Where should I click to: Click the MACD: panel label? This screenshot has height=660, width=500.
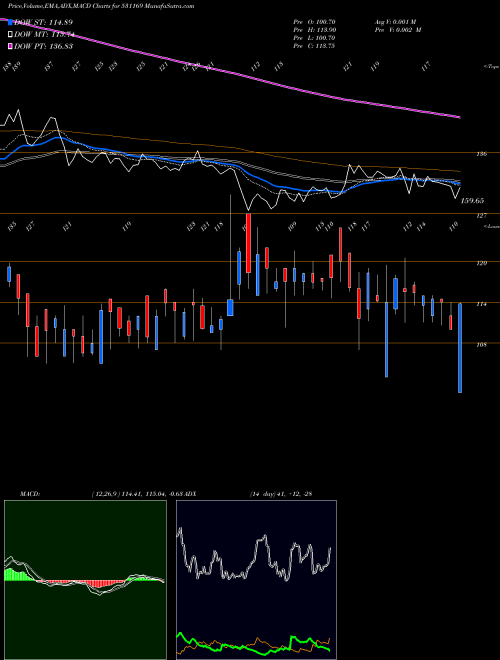click(x=30, y=493)
